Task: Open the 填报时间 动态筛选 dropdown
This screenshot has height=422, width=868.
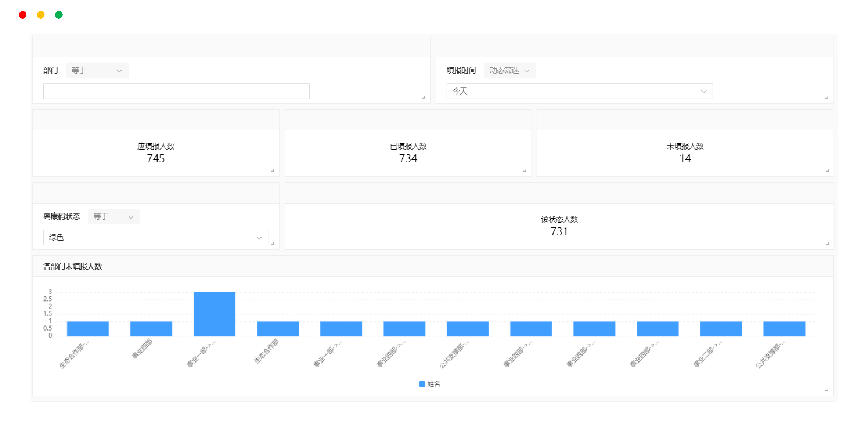Action: [x=510, y=70]
